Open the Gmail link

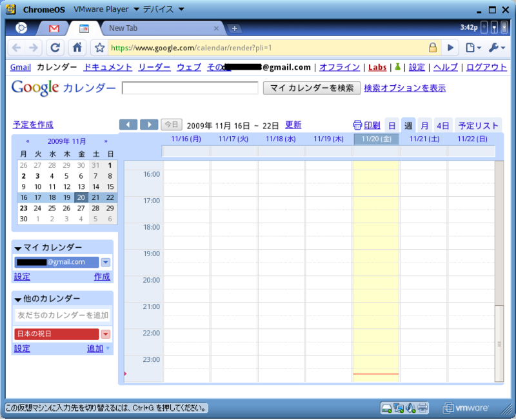coord(21,68)
